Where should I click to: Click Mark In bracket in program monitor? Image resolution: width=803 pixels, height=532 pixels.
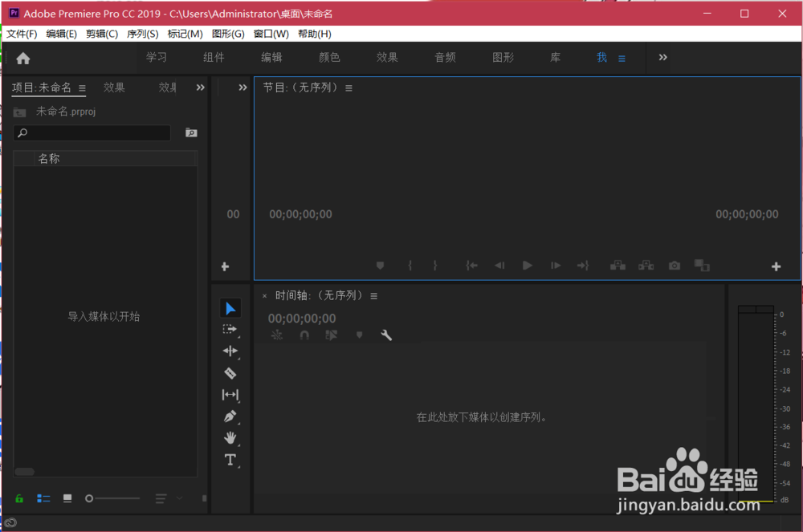410,266
